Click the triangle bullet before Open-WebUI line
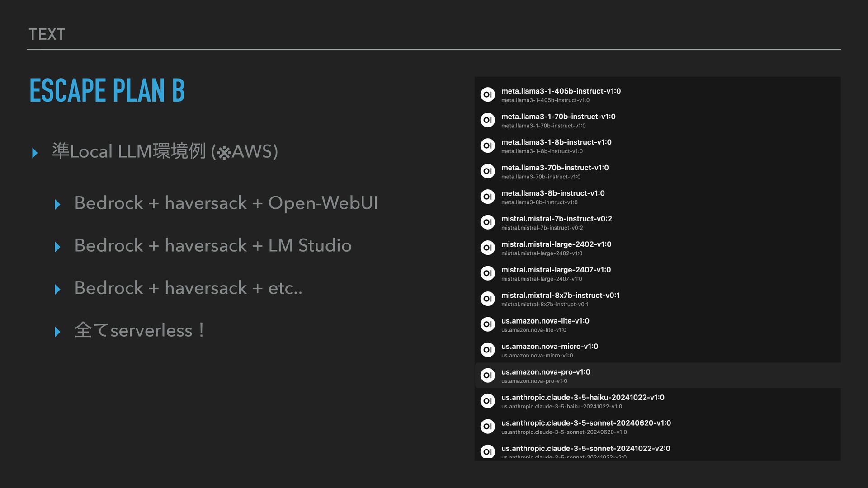Screen dimensions: 868x488 [x=57, y=205]
